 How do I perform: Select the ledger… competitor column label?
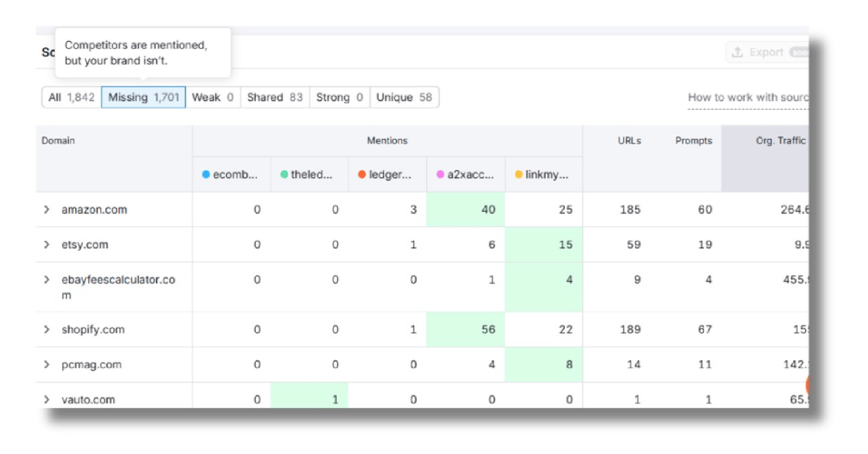(390, 175)
